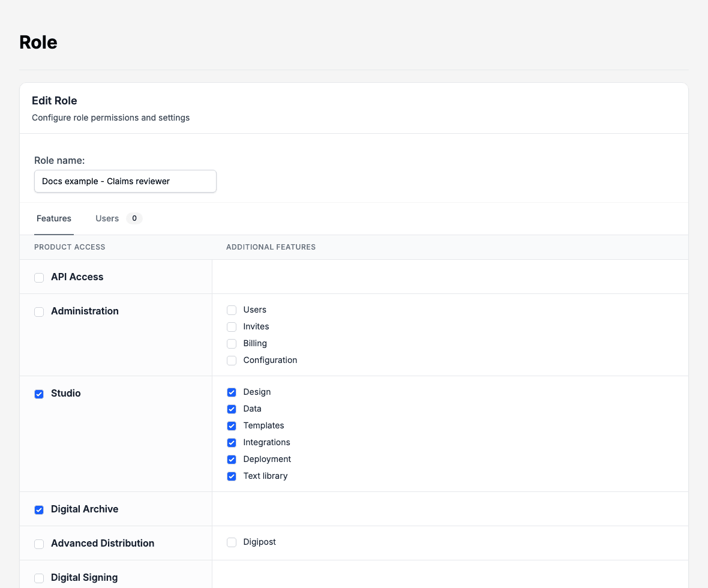Uncheck Deployment feature
Viewport: 708px width, 588px height.
tap(231, 459)
